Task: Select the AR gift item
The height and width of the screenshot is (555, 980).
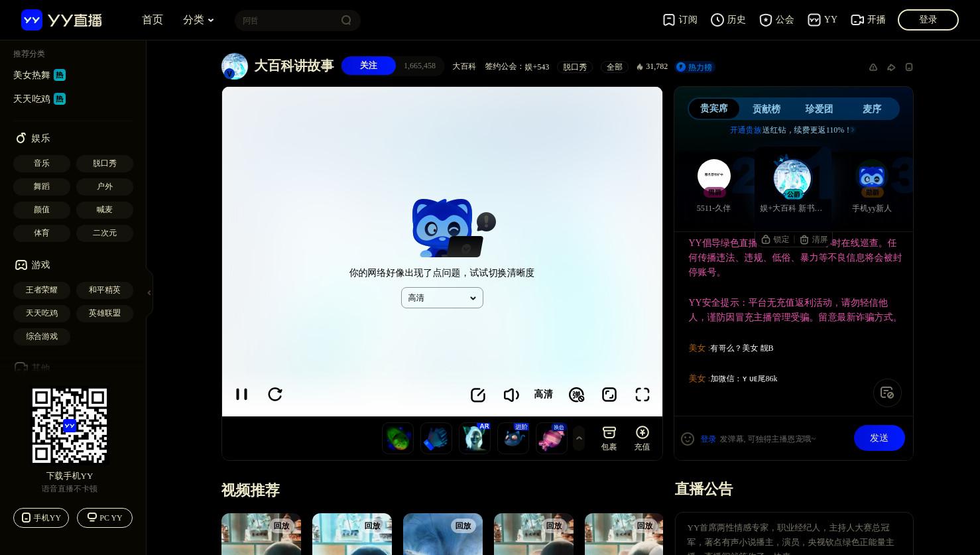Action: 475,438
